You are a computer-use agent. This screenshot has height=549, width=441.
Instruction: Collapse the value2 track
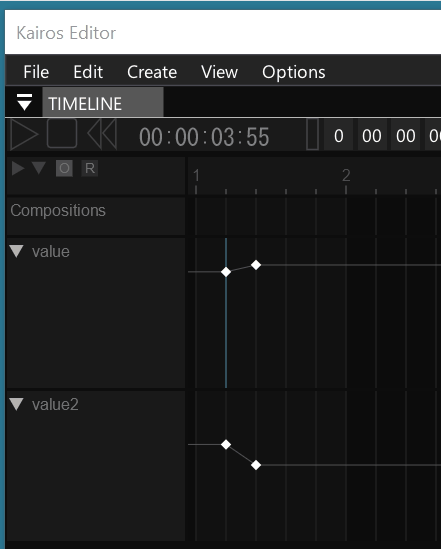[x=16, y=404]
